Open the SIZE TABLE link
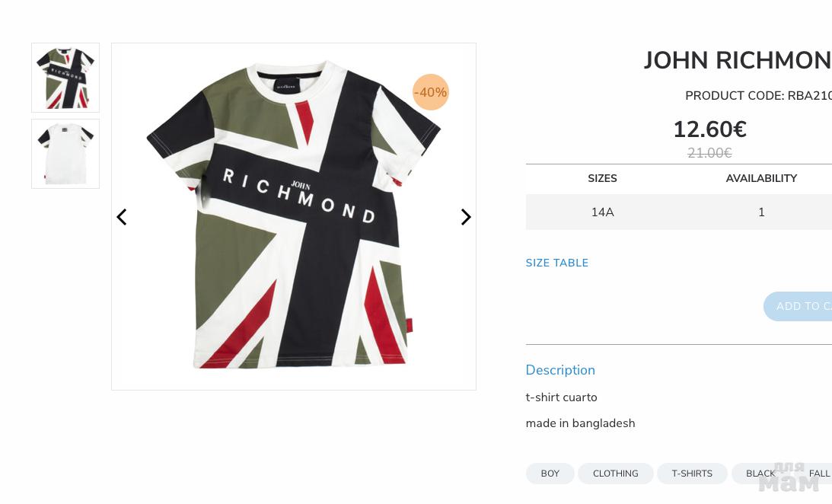Screen dimensions: 832x504 (x=556, y=263)
